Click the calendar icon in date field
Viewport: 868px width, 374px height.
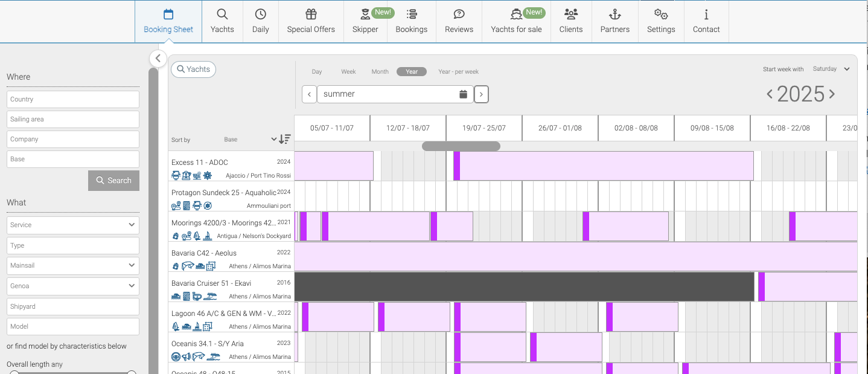click(463, 94)
